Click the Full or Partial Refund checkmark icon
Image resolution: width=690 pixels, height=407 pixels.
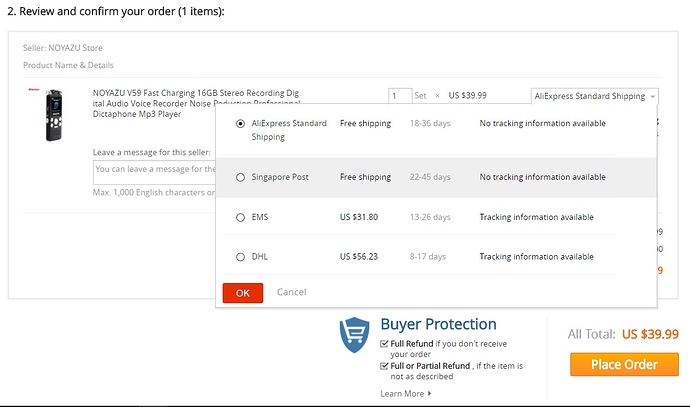[384, 366]
